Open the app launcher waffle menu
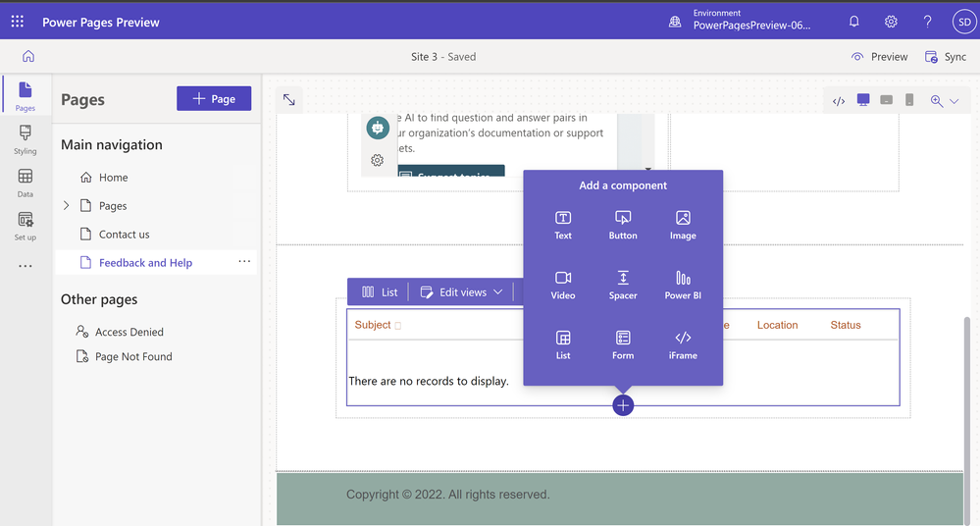980x526 pixels. [18, 22]
